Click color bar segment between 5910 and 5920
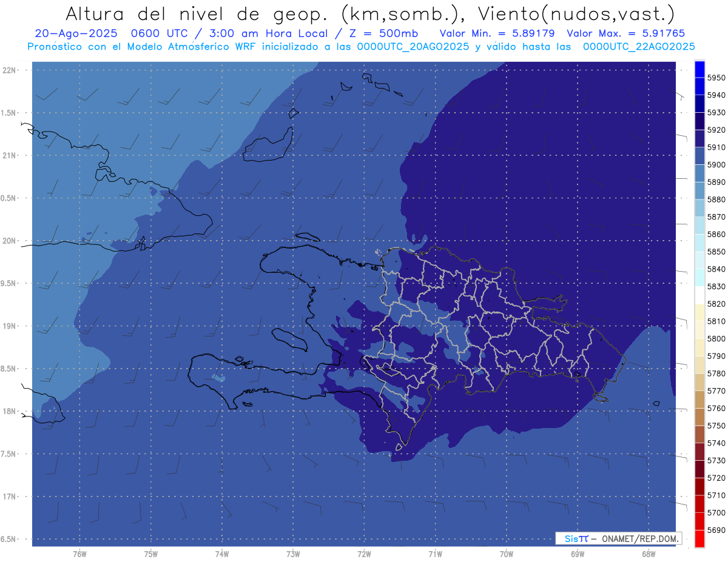 pyautogui.click(x=699, y=138)
